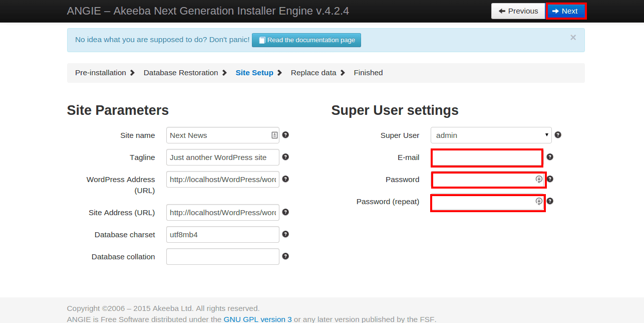This screenshot has width=644, height=323.
Task: Click help icon beside Database collation
Action: 285,256
